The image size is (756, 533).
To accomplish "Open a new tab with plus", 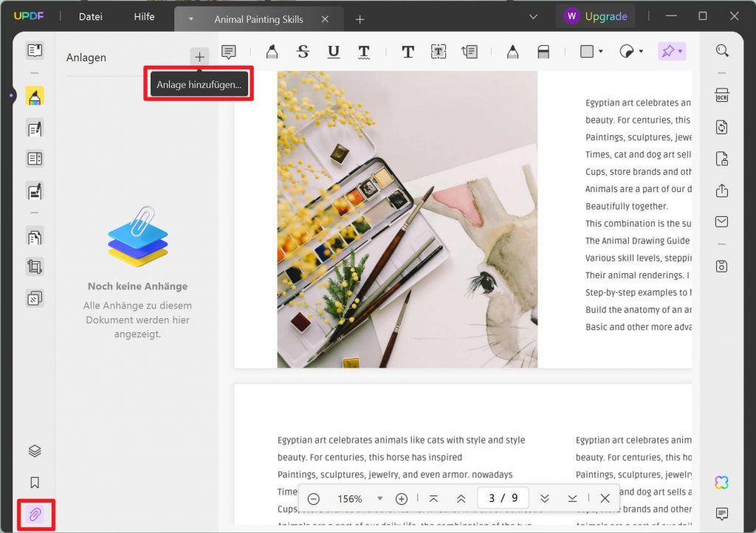I will (360, 19).
